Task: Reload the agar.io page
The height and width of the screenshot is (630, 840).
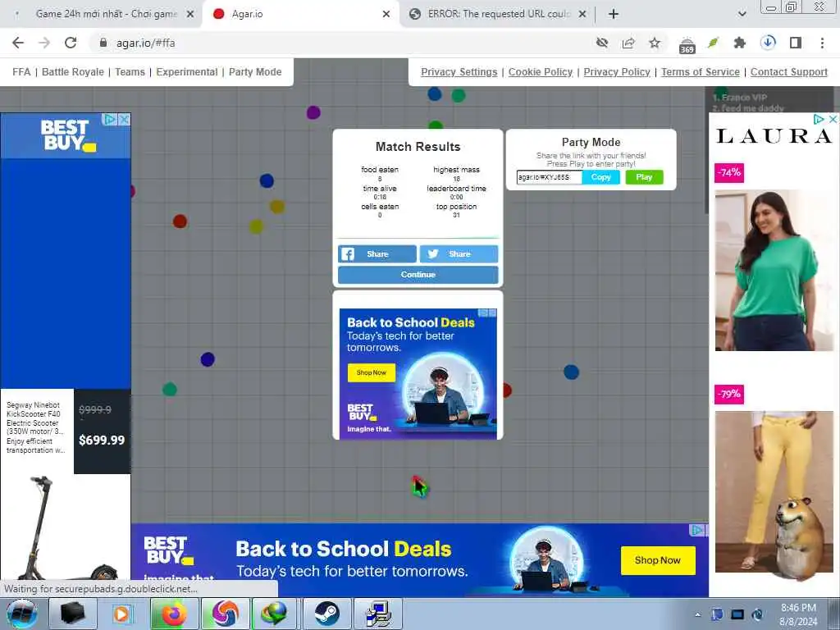Action: [71, 43]
